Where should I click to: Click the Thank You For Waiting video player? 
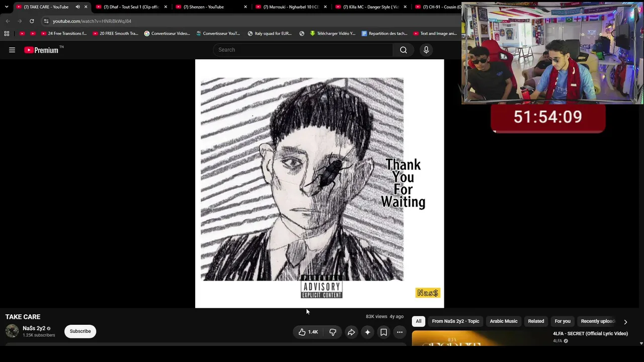click(319, 184)
